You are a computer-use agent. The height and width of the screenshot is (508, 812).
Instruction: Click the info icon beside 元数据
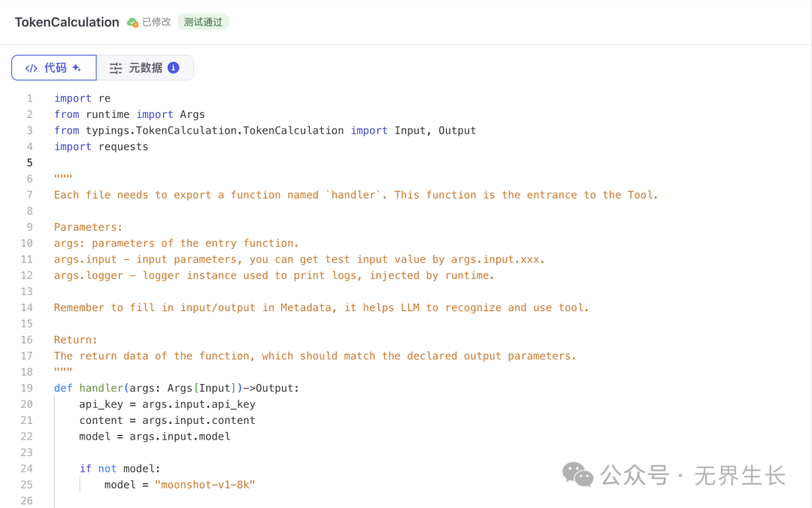pos(173,68)
